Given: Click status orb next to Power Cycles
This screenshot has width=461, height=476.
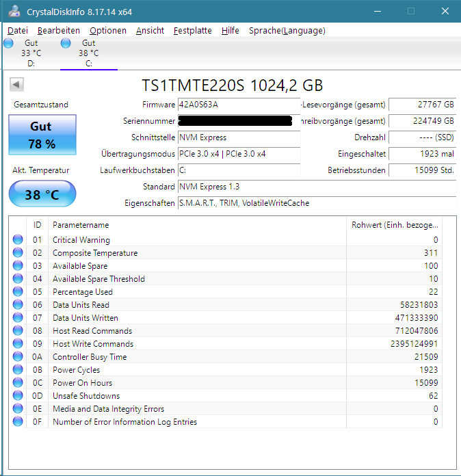Looking at the screenshot, I should 18,369.
